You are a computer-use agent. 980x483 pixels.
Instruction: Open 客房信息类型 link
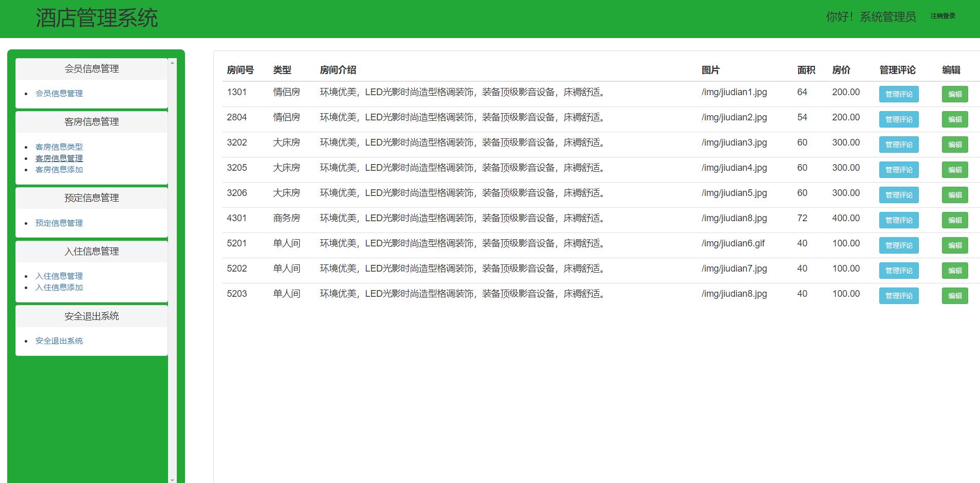point(59,147)
